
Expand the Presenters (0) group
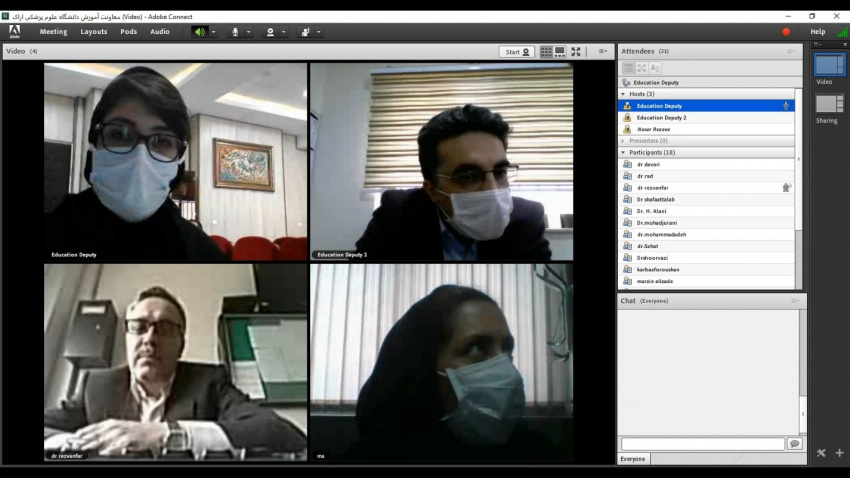(x=623, y=141)
